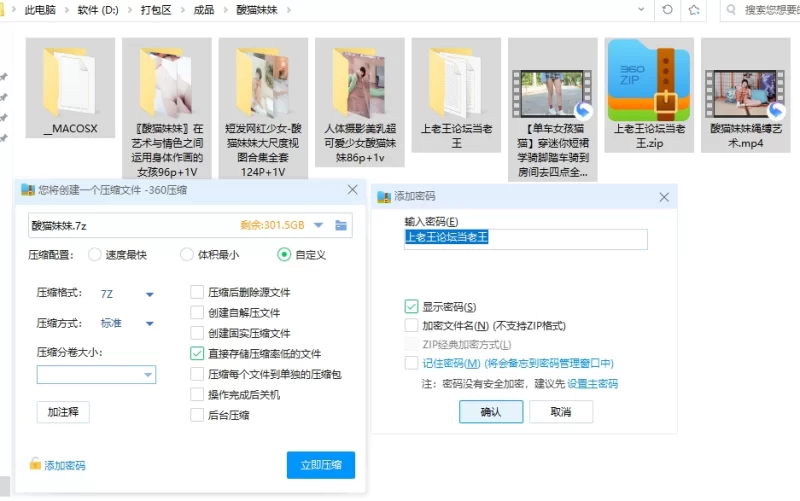800x501 pixels.
Task: Click the 输入密码 password field
Action: click(526, 239)
